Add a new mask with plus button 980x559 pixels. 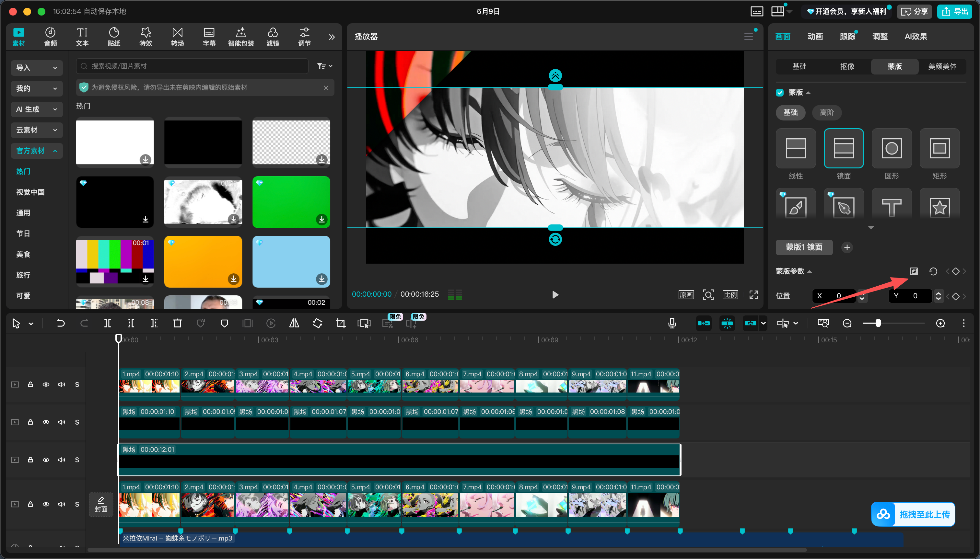point(847,247)
